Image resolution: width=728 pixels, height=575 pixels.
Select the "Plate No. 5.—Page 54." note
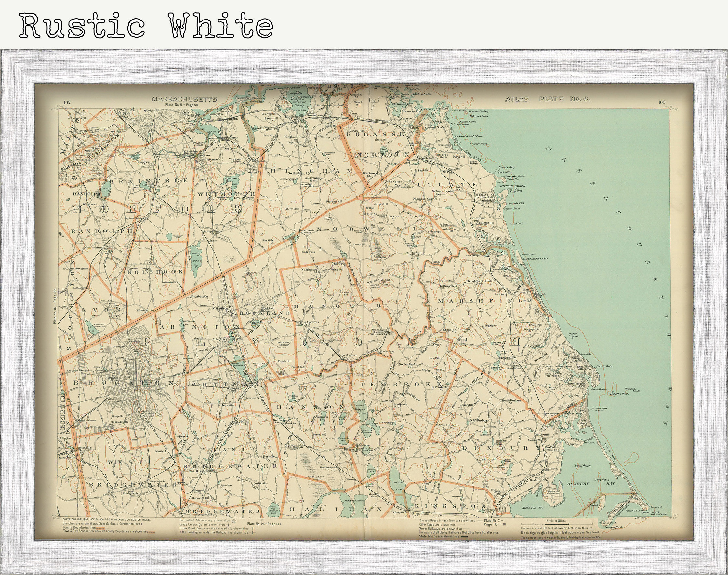(182, 105)
